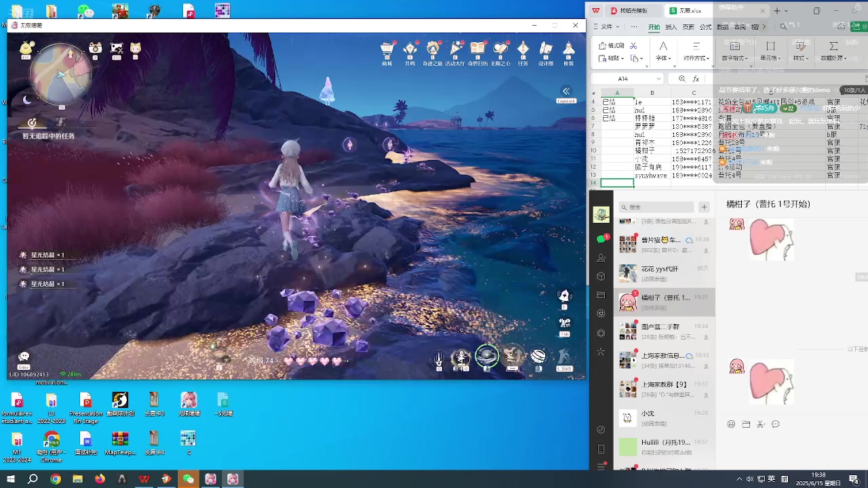This screenshot has width=868, height=488.
Task: Open the 设计图 blueprint scroll icon
Action: [546, 49]
